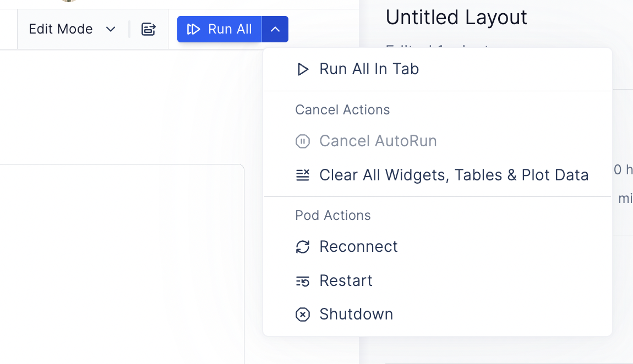Collapse the Run All dropdown chevron
The height and width of the screenshot is (364, 633).
coord(275,29)
